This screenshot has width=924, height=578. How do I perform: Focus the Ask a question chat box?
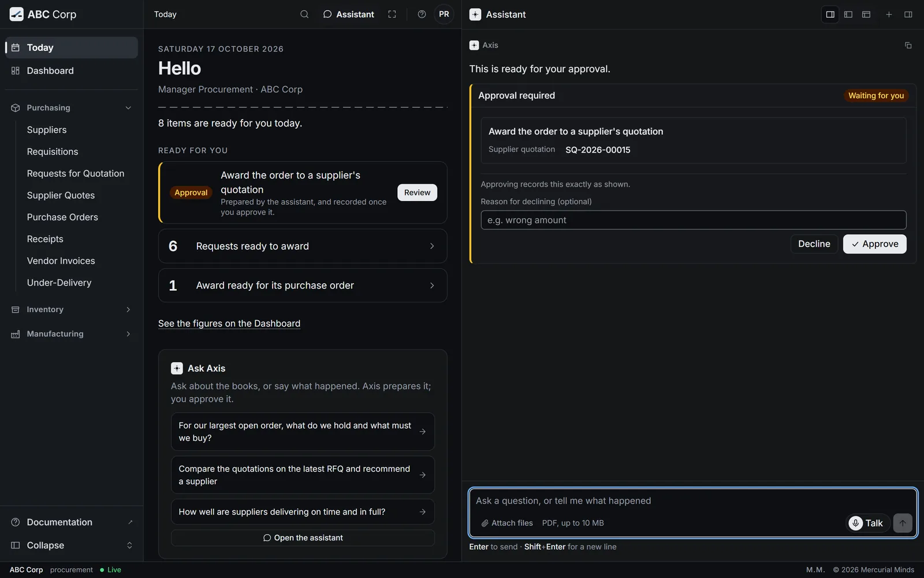click(693, 501)
